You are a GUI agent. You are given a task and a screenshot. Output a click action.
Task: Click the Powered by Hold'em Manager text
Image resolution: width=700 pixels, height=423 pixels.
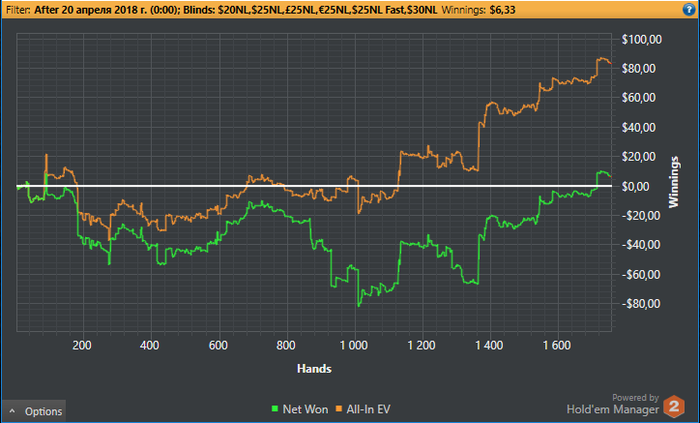click(612, 404)
